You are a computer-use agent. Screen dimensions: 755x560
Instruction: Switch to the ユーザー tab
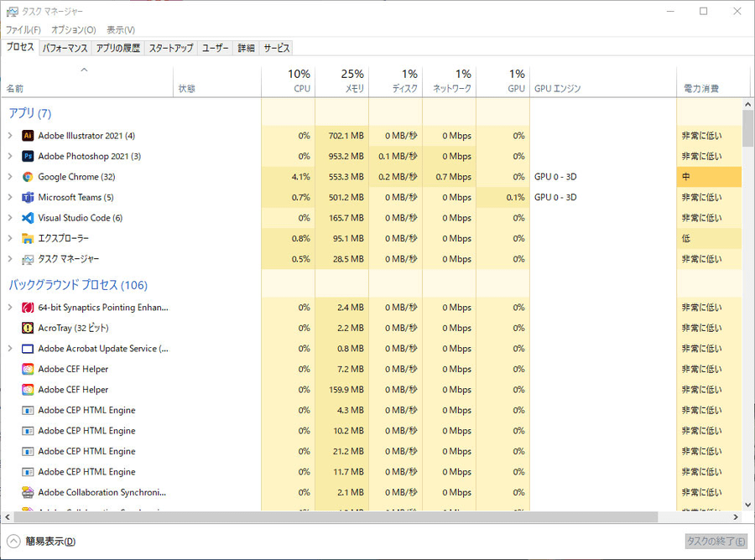point(216,48)
